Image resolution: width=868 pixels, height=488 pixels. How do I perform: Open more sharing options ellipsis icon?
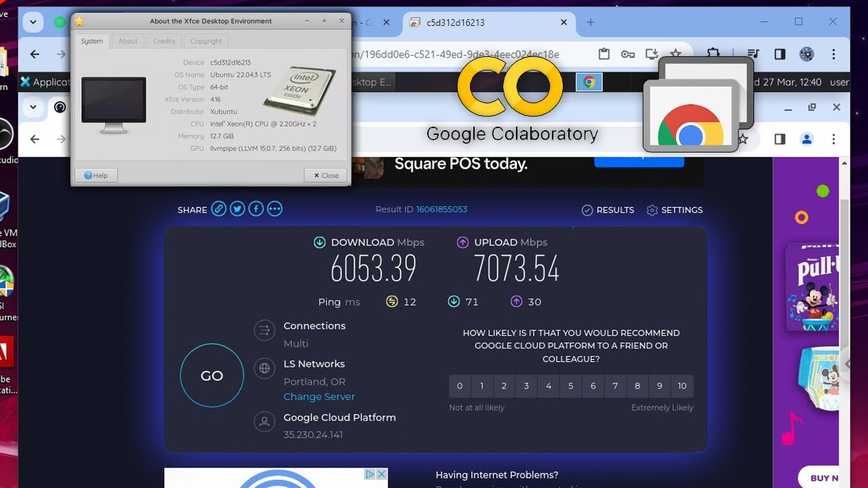pyautogui.click(x=275, y=209)
